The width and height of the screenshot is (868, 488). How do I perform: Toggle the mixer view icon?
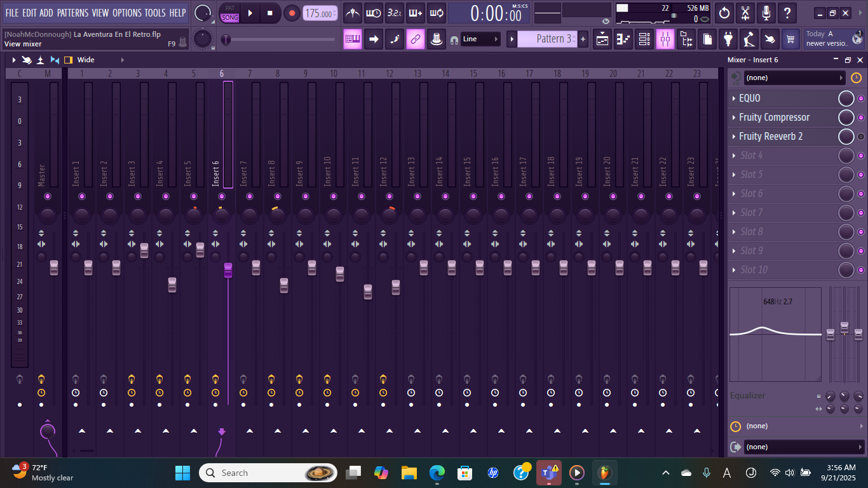coord(665,39)
